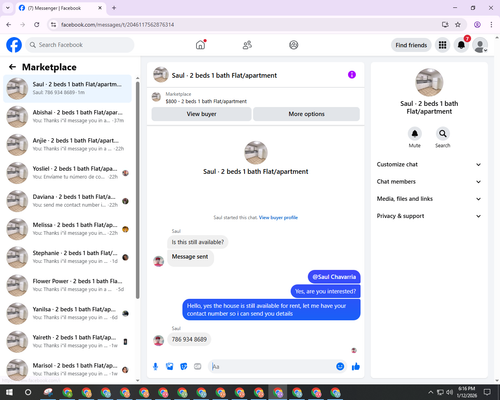Open the Friends icon in top navigation
Screen dimensions: 500x400
[x=247, y=45]
